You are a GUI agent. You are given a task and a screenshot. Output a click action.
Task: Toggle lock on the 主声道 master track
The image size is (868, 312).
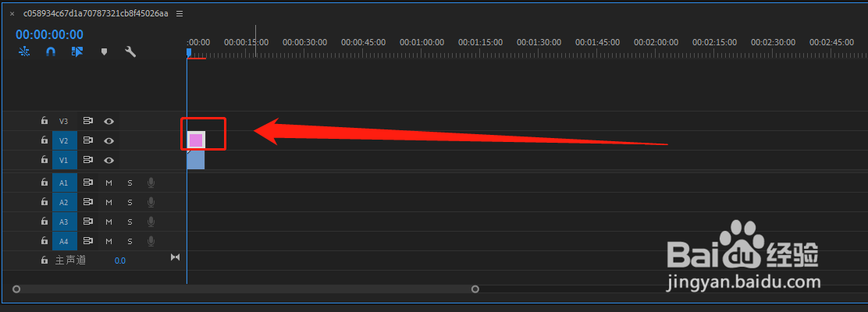[x=44, y=260]
